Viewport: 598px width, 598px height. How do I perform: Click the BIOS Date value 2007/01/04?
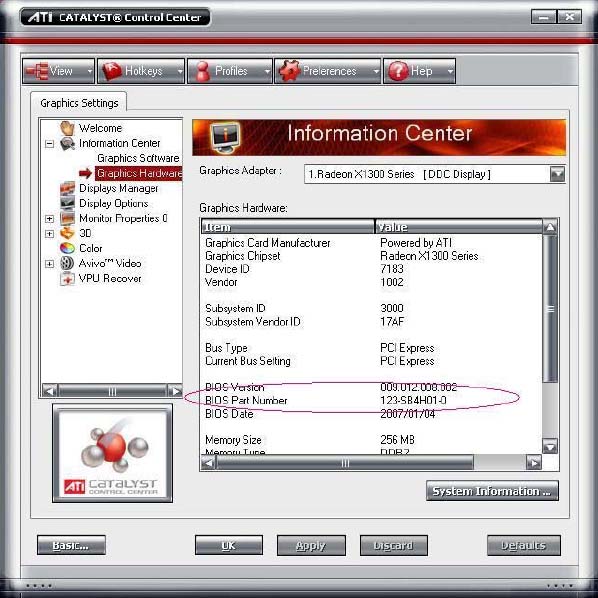pyautogui.click(x=407, y=414)
